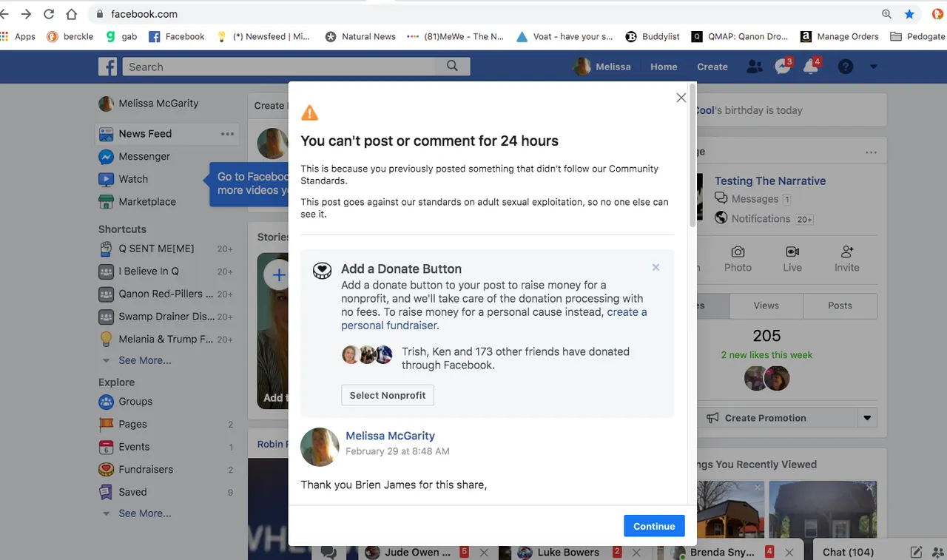Close the Brenda Sny... chat tab
Image resolution: width=947 pixels, height=560 pixels.
click(789, 553)
